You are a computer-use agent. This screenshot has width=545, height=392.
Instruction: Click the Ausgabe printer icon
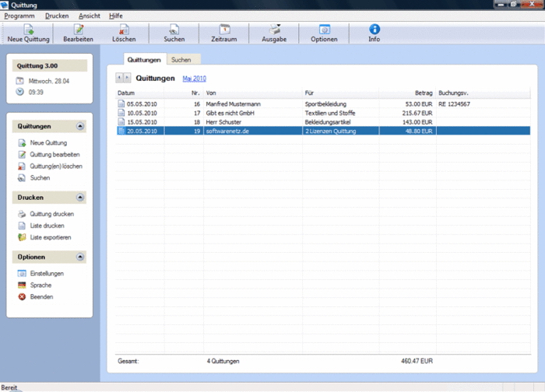click(274, 30)
